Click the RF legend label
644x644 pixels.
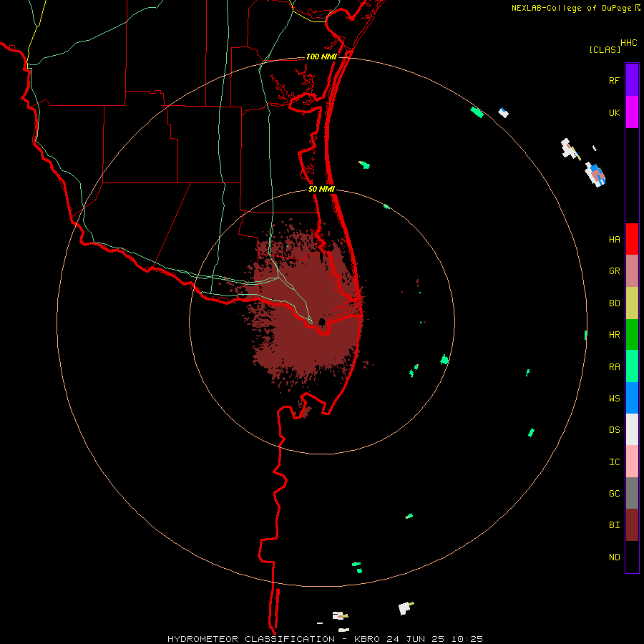(614, 81)
